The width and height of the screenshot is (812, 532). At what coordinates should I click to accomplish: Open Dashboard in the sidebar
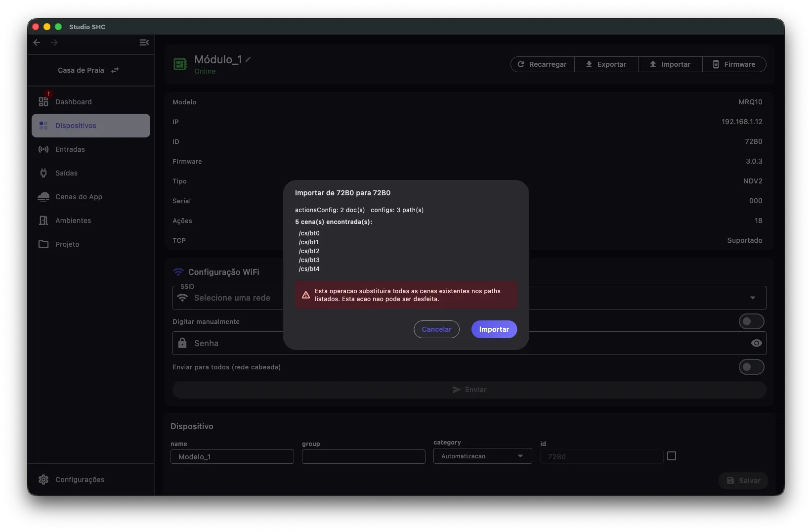click(91, 102)
